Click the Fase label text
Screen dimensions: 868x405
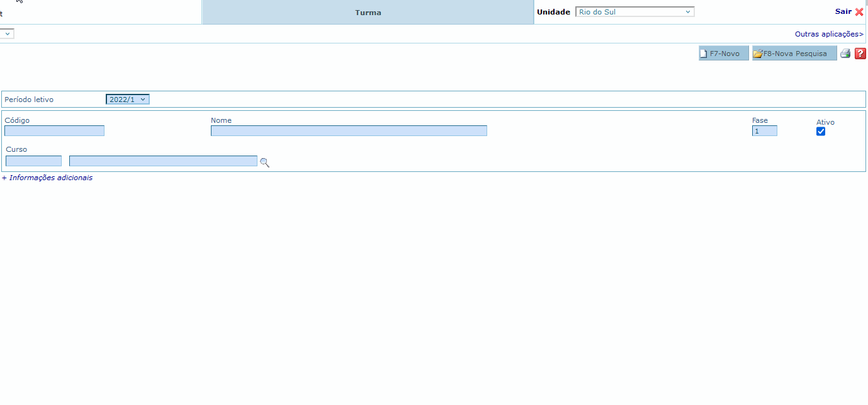pyautogui.click(x=760, y=120)
